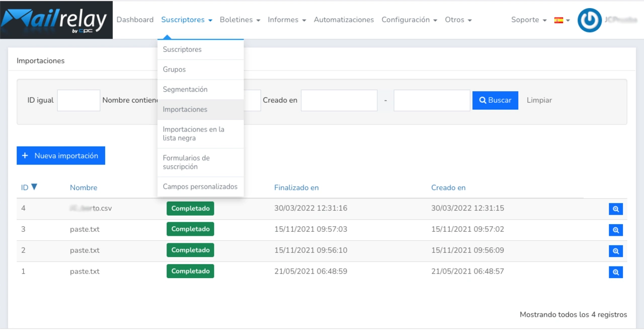The image size is (644, 330).
Task: Start a Nueva importación
Action: [x=61, y=156]
